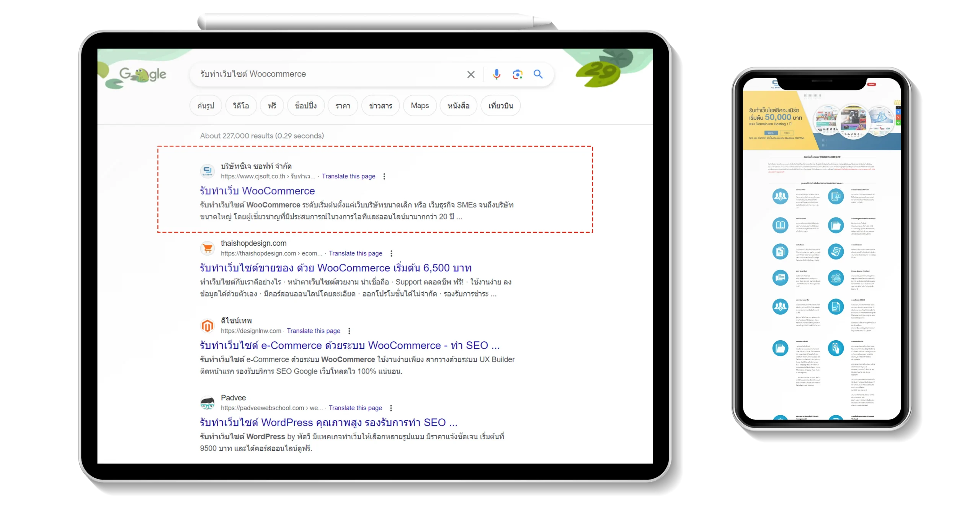Tap the red call floating icon on phone
980x514 pixels.
(898, 117)
